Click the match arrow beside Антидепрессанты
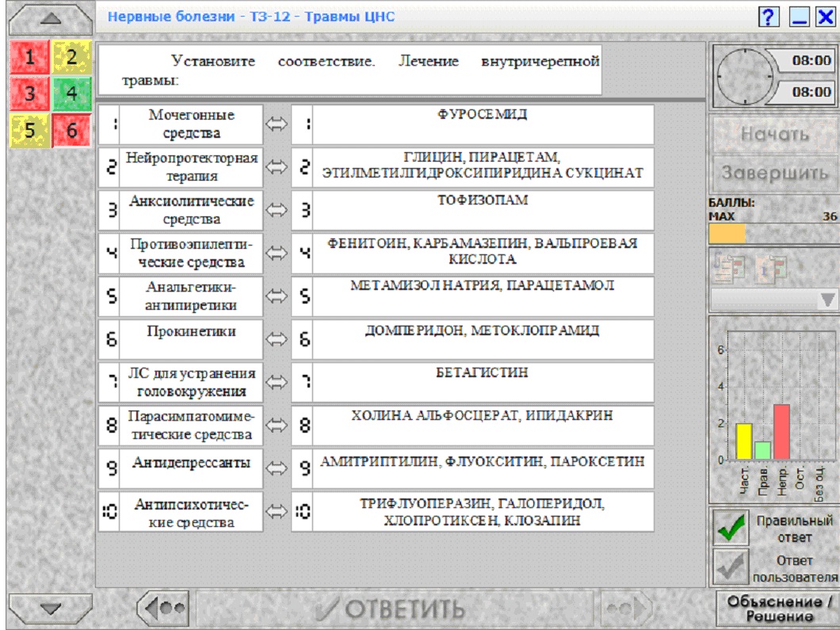 [277, 468]
